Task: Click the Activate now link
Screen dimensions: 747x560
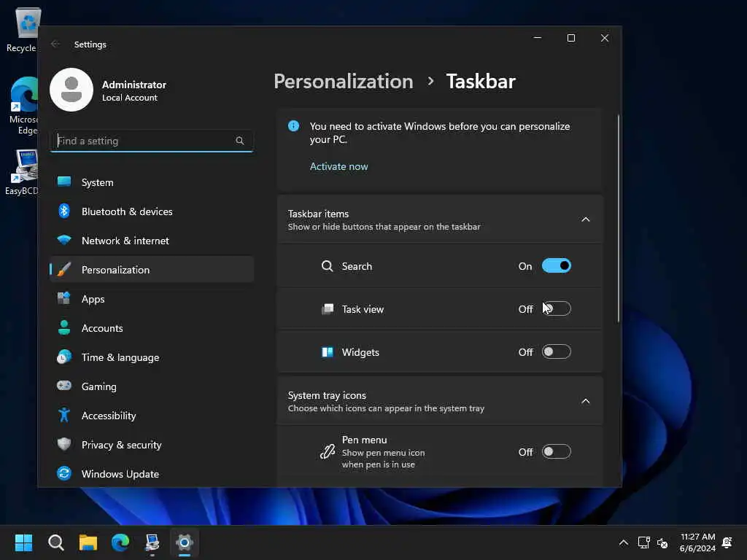Action: click(338, 166)
